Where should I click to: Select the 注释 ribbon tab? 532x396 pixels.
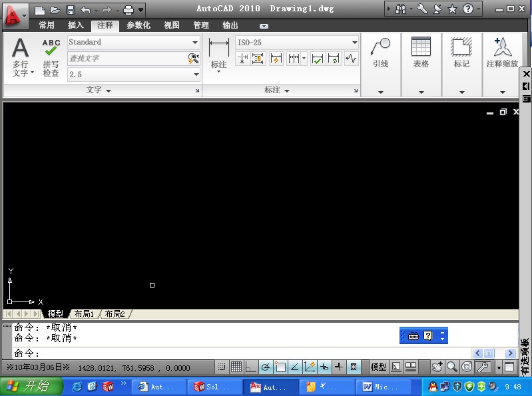click(105, 25)
